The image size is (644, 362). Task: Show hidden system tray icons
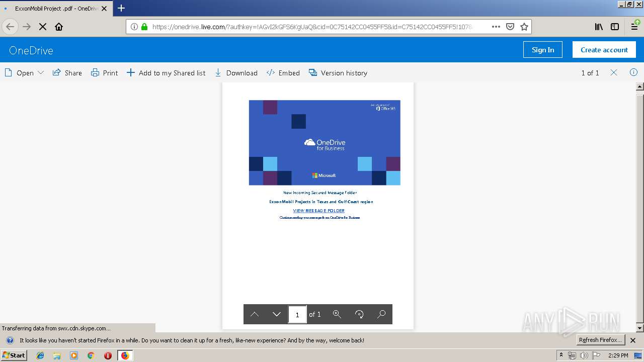point(561,355)
